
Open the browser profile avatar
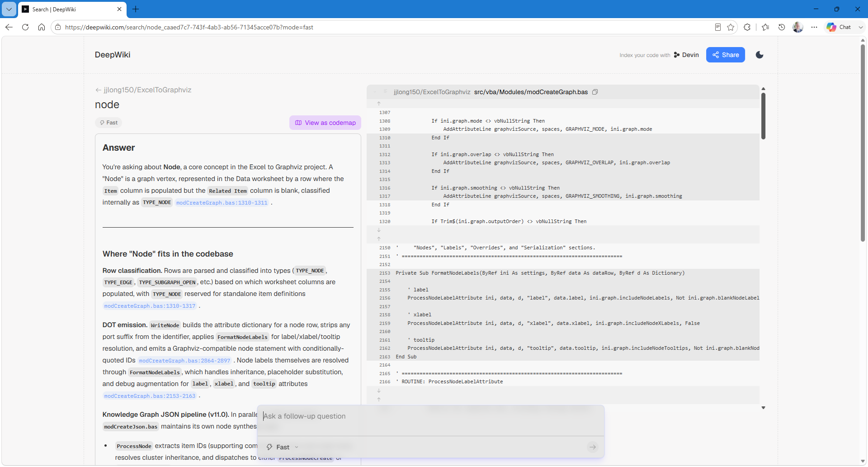tap(798, 27)
